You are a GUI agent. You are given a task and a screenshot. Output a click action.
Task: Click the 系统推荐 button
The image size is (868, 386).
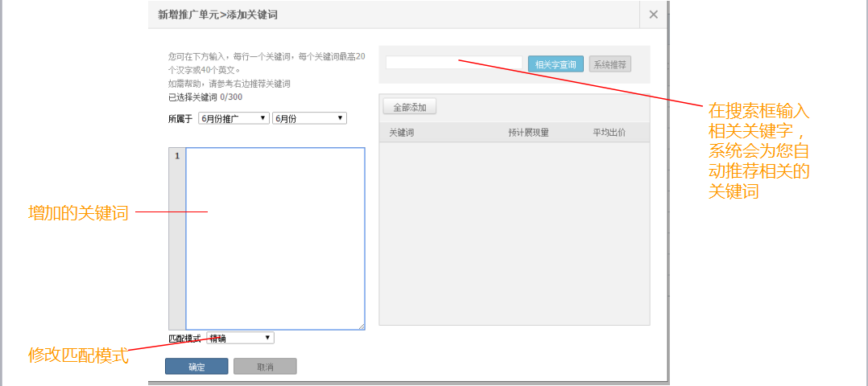click(610, 64)
